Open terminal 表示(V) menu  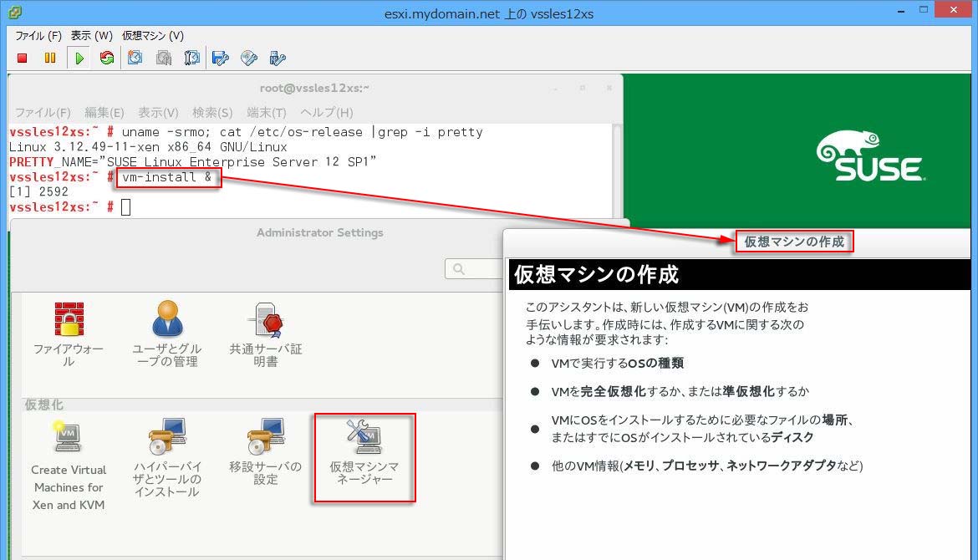coord(158,112)
